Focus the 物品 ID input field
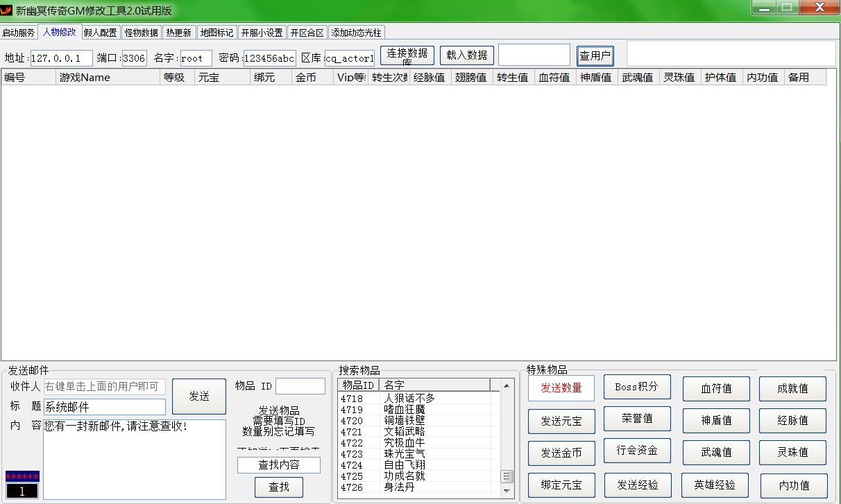This screenshot has width=841, height=504. (300, 386)
